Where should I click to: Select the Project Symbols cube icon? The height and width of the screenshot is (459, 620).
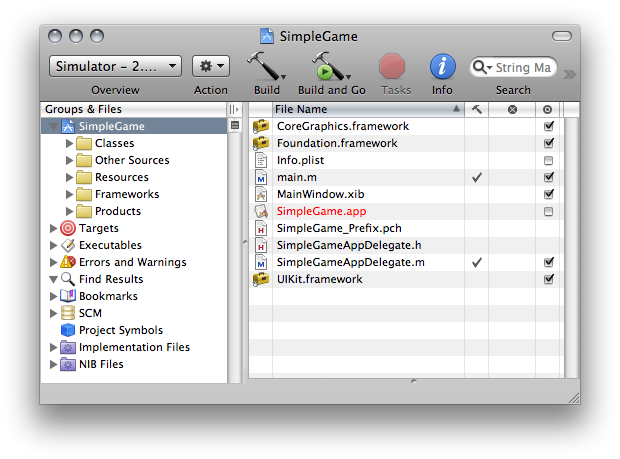coord(68,330)
